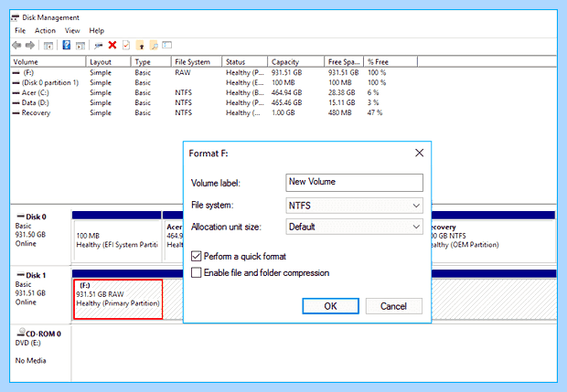Open the View menu

pyautogui.click(x=72, y=31)
